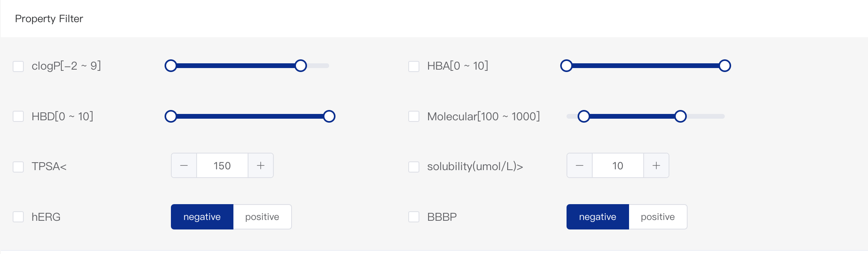Image resolution: width=868 pixels, height=254 pixels.
Task: Enable the clogP filter checkbox
Action: point(18,66)
